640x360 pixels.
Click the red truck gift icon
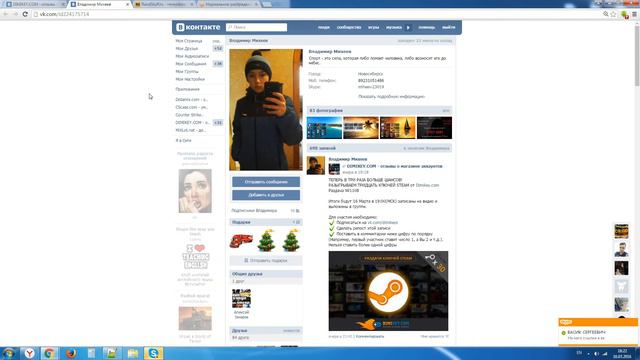[241, 241]
